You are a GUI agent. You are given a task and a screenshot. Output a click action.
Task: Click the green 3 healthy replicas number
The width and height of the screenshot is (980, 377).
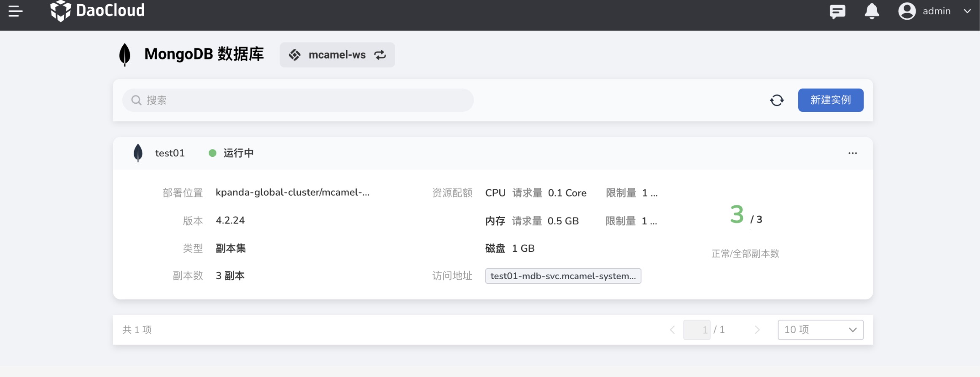[737, 214]
